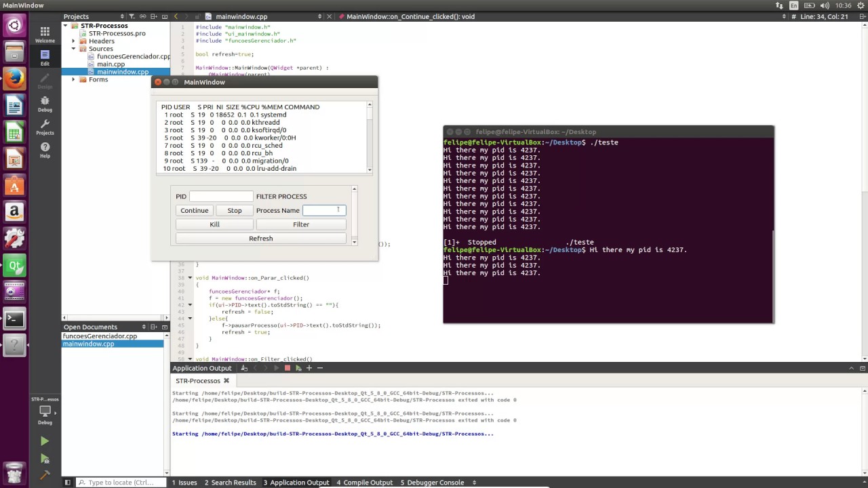The image size is (868, 488).
Task: Click the split pane icon in Projects header
Action: tap(155, 16)
